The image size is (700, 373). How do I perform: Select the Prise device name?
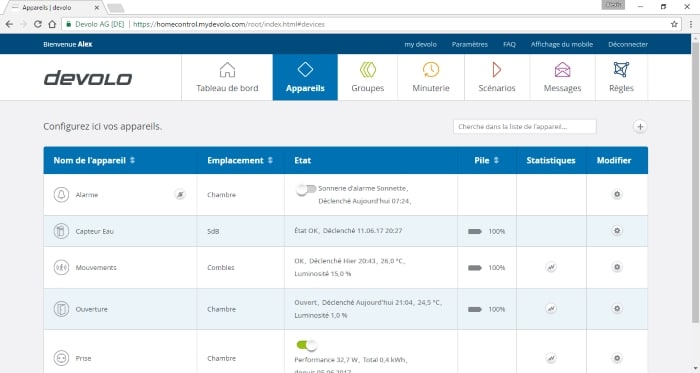click(83, 358)
